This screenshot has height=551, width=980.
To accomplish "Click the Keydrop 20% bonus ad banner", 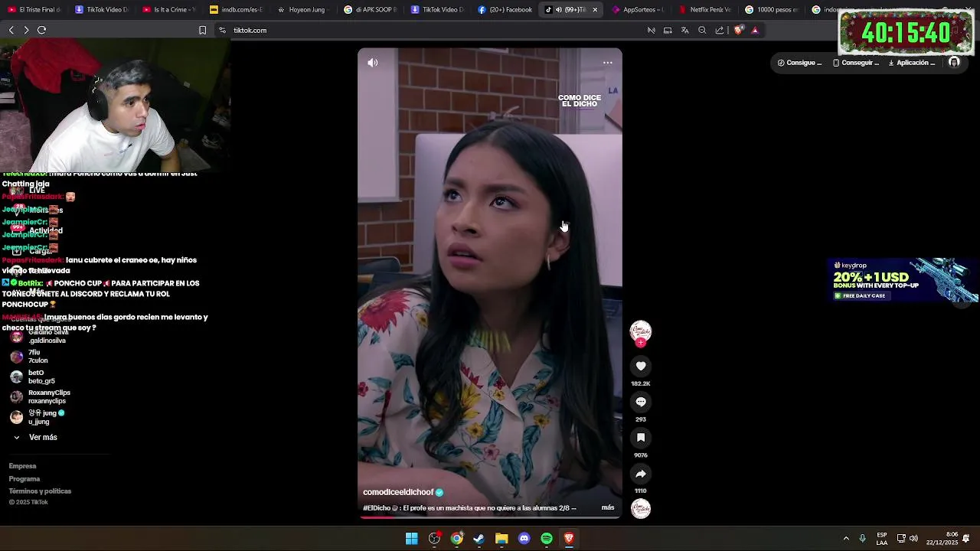I will tap(904, 280).
